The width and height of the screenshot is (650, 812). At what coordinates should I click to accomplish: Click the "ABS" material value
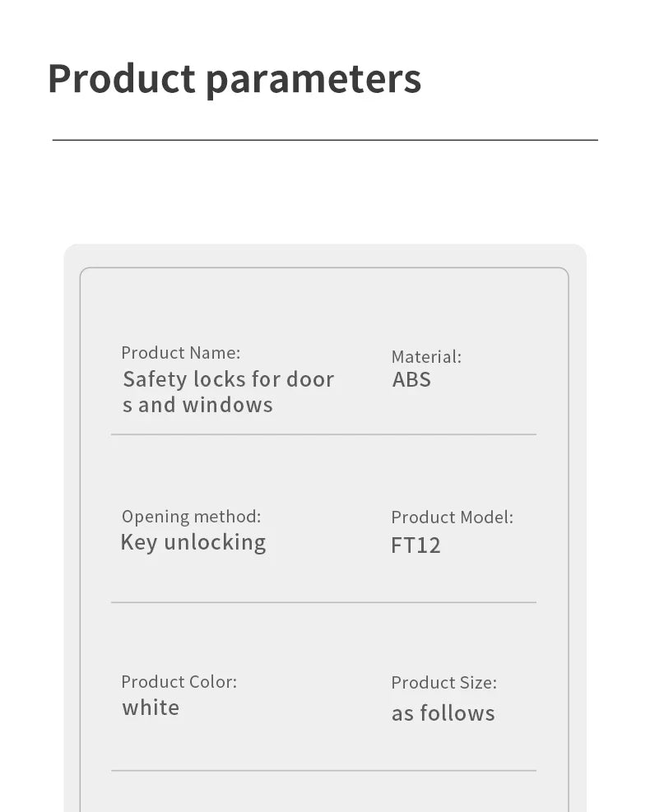[x=411, y=380]
